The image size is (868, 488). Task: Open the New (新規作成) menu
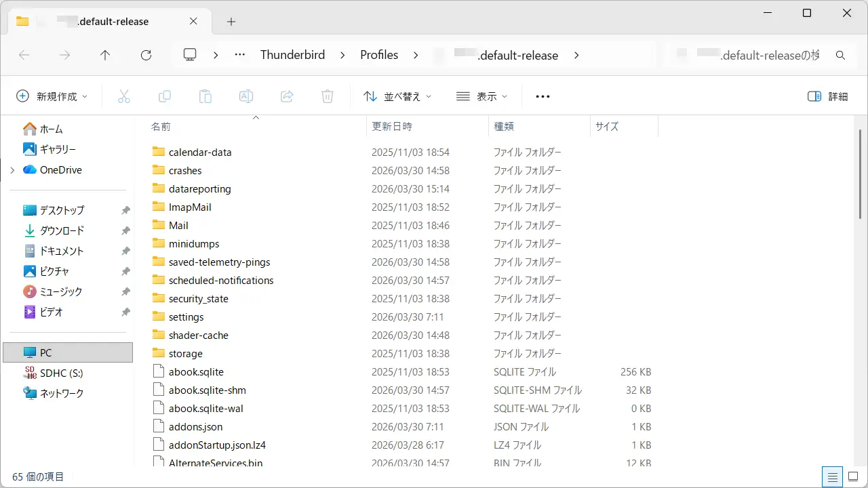pos(52,96)
